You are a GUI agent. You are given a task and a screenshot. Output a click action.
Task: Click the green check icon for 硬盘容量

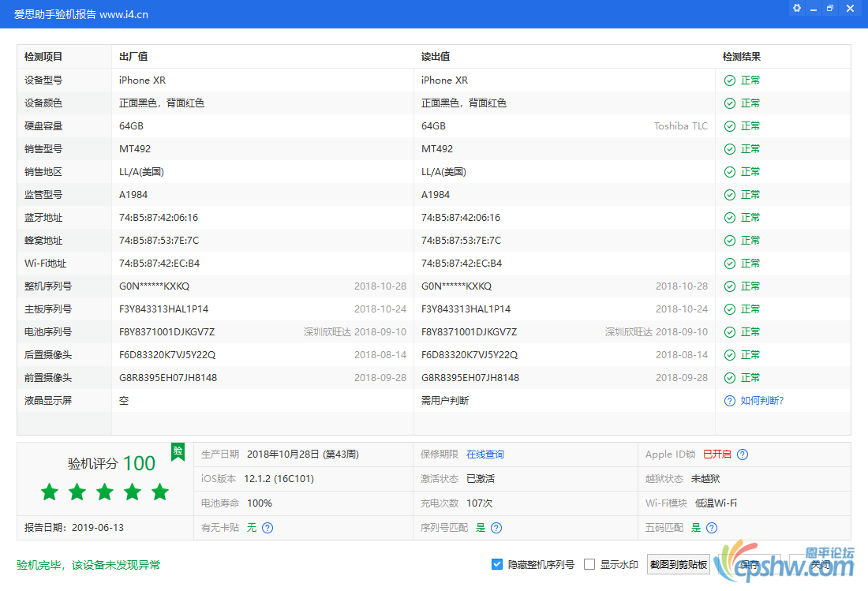tap(730, 126)
